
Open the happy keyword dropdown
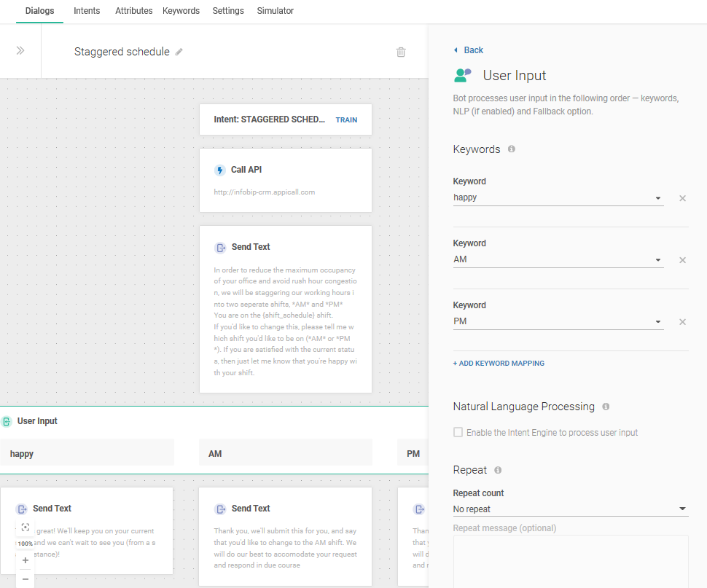point(657,198)
